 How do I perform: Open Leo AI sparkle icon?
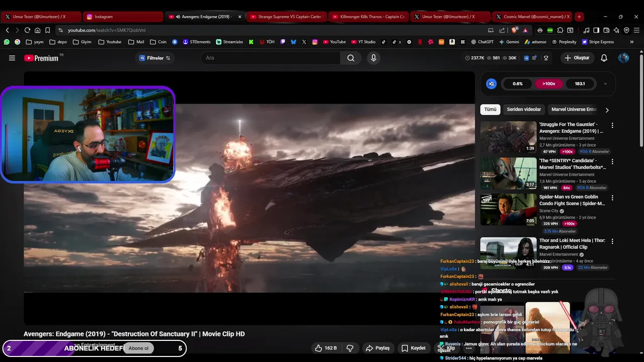click(x=616, y=30)
